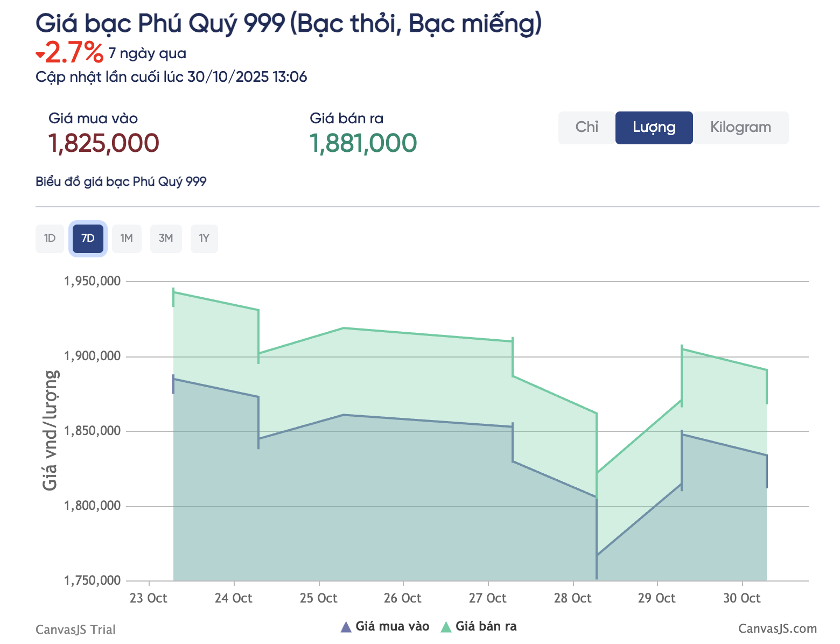
Task: Click the green triangle legend marker
Action: point(447,626)
